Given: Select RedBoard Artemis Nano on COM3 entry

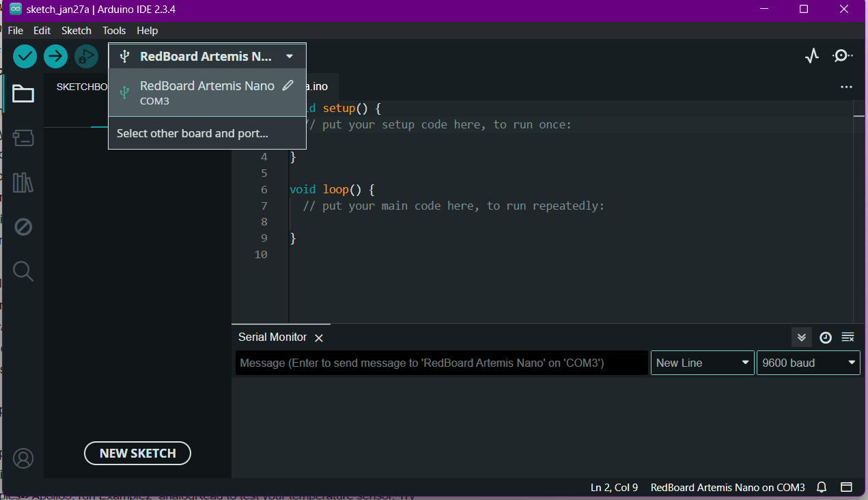Looking at the screenshot, I should (207, 92).
